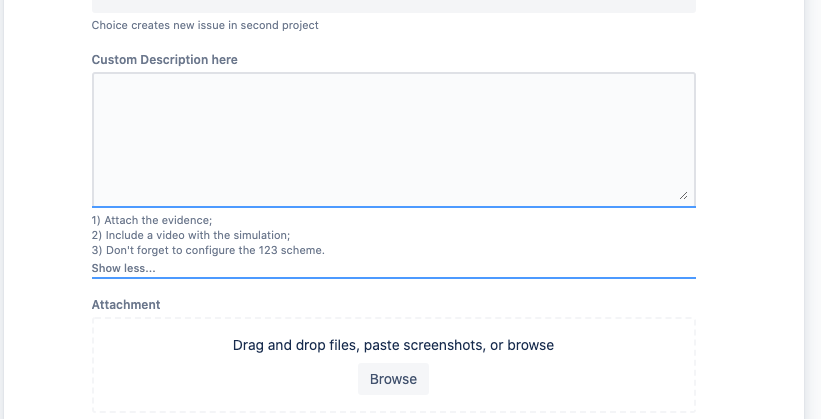This screenshot has height=419, width=821.
Task: Focus the Custom Description text area
Action: [x=393, y=138]
